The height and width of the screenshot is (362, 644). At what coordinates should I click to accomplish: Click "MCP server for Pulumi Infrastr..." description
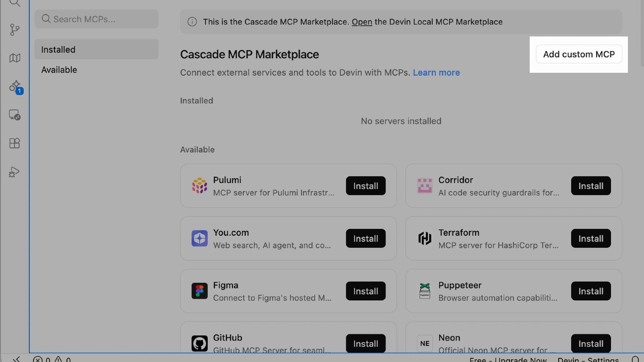pyautogui.click(x=274, y=193)
